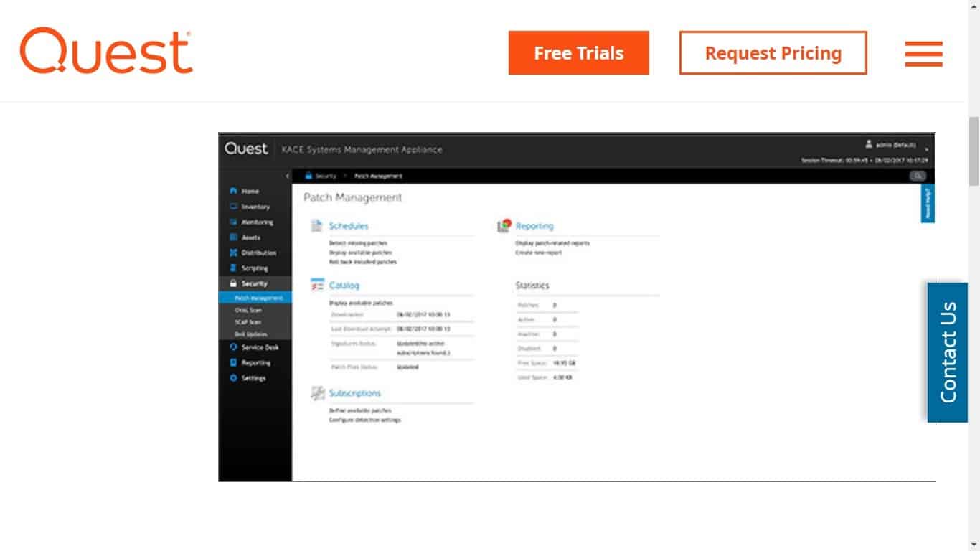This screenshot has height=551, width=980.
Task: Click the lock icon in the breadcrumb
Action: click(x=308, y=176)
